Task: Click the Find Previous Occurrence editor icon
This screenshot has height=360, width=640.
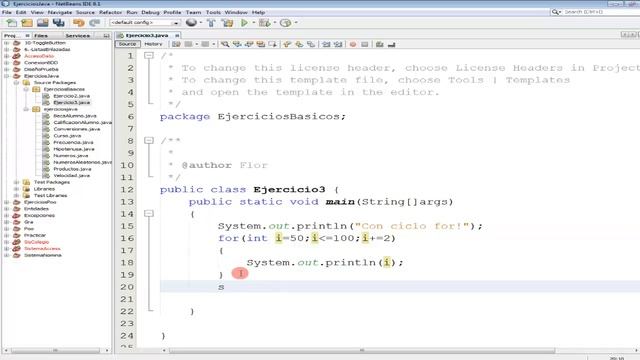Action: [237, 44]
